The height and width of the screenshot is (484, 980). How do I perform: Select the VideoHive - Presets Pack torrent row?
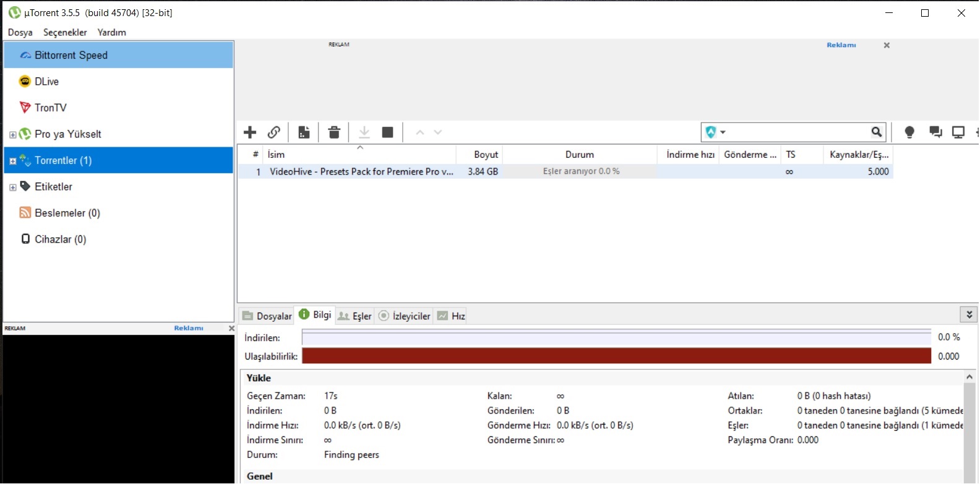point(565,171)
